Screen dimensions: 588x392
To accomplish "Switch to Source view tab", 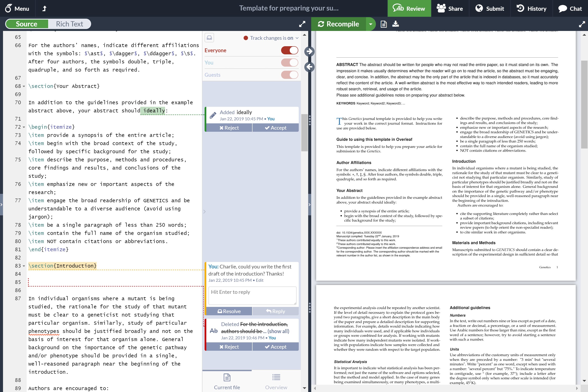I will [26, 24].
